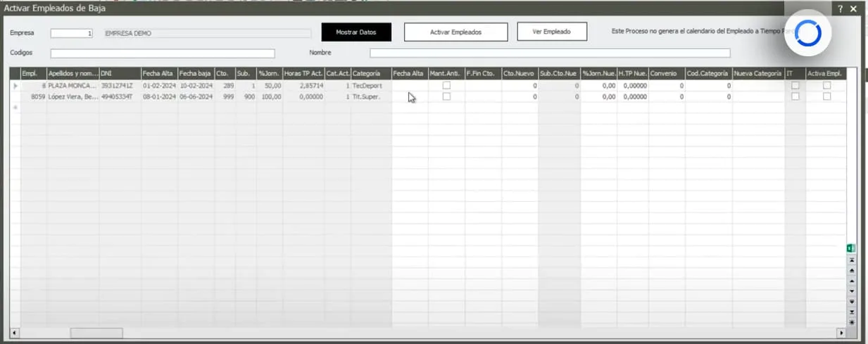Click the DNI column header
Viewport: 868px width, 344px height.
120,73
